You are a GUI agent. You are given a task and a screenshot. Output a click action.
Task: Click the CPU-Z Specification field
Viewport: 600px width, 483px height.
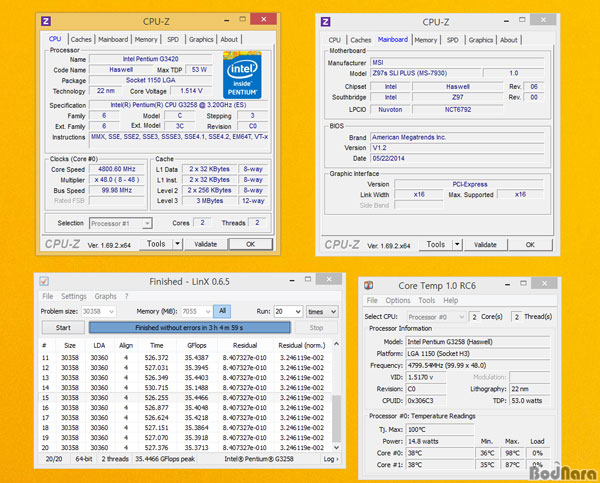(178, 105)
